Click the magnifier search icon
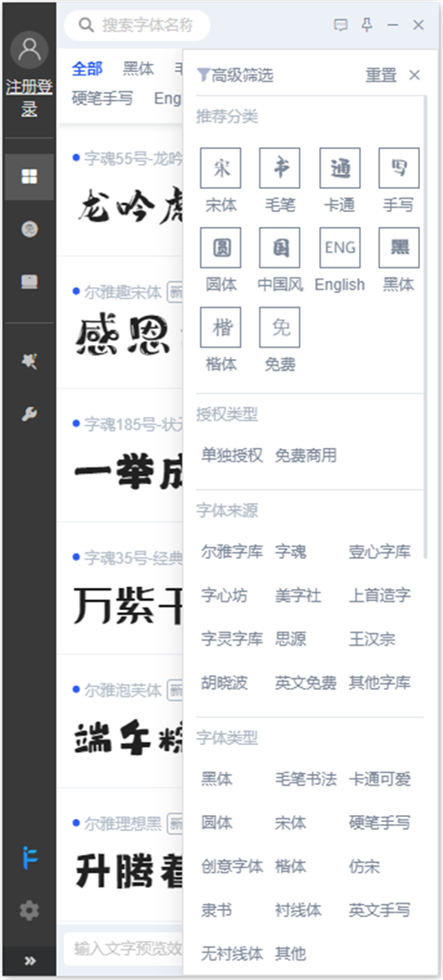 click(x=86, y=25)
